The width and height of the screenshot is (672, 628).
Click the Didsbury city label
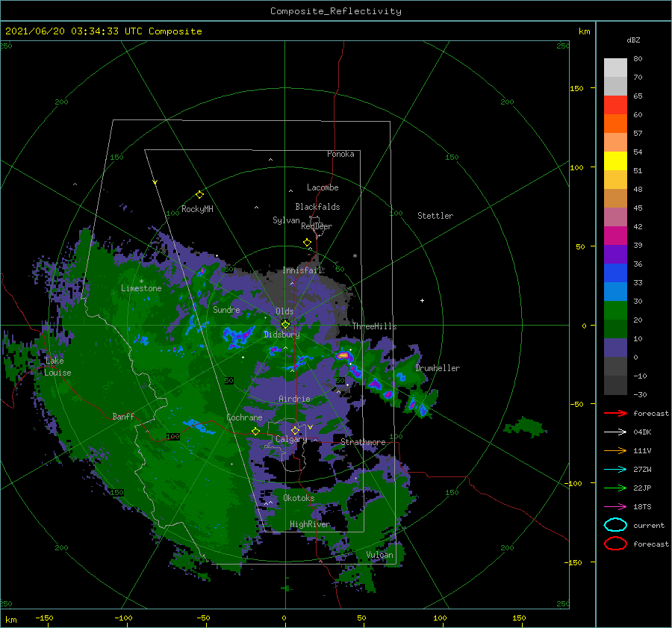281,335
